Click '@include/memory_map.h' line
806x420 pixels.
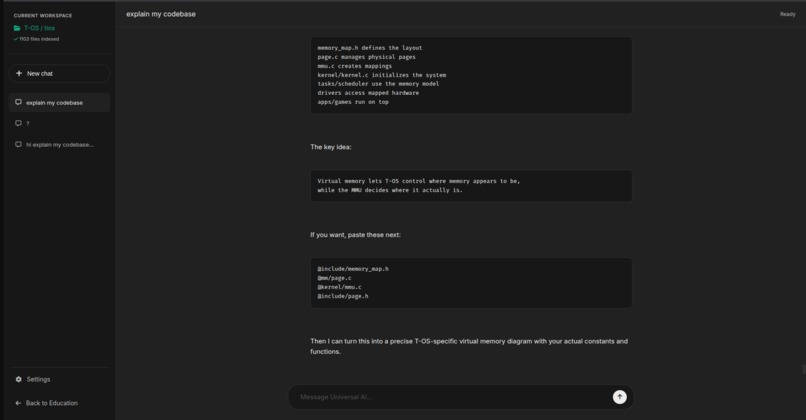tap(353, 269)
